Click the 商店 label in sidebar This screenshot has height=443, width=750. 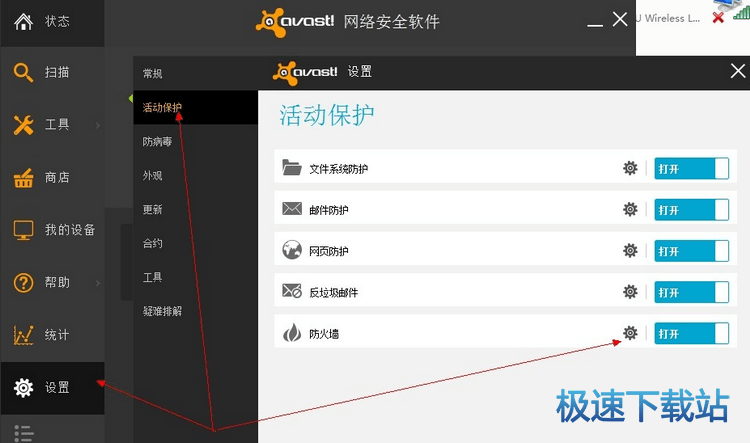[x=57, y=177]
